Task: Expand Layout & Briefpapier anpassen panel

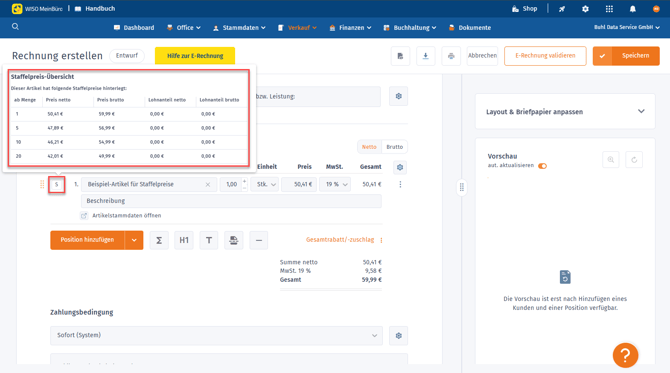Action: pos(565,112)
